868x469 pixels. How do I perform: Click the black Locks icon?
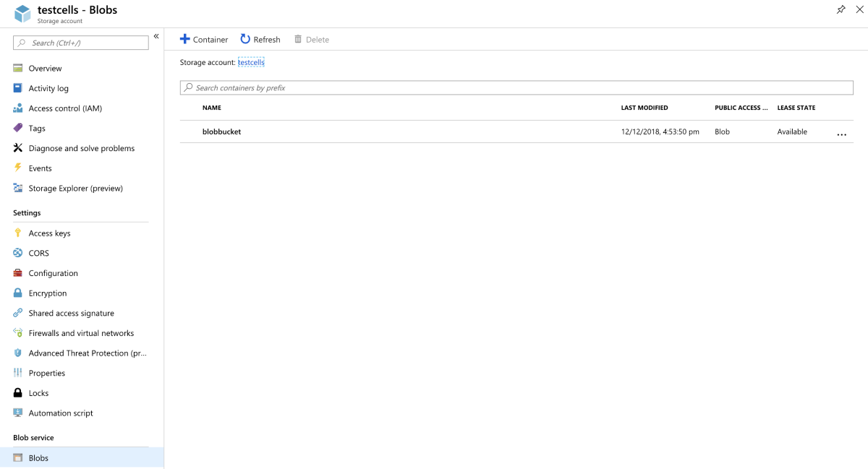coord(18,393)
